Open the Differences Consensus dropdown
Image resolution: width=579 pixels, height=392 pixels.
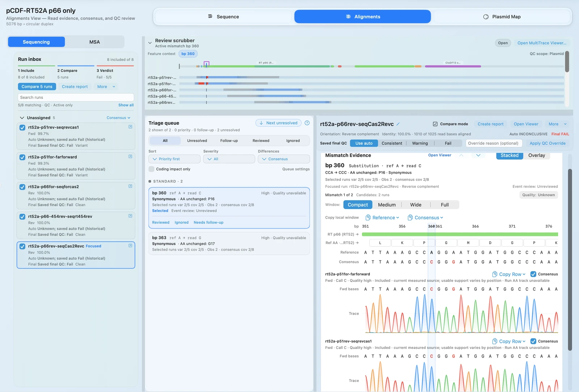pyautogui.click(x=284, y=159)
